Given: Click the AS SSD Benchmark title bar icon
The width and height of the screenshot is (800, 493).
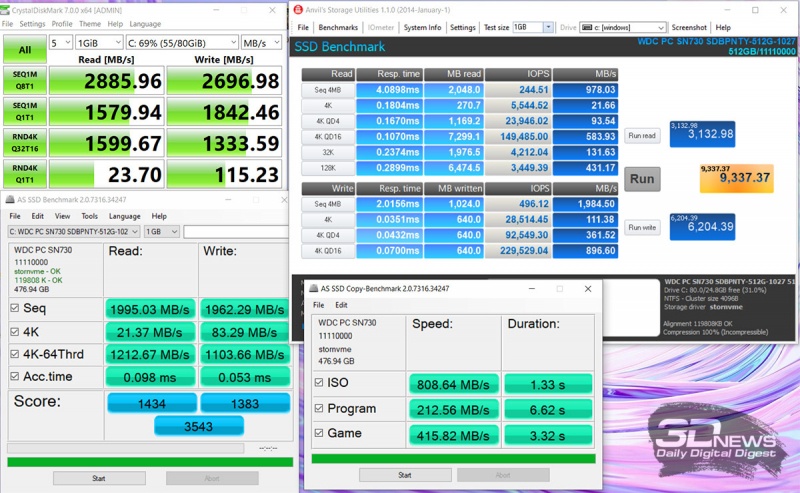Looking at the screenshot, I should click(x=10, y=200).
